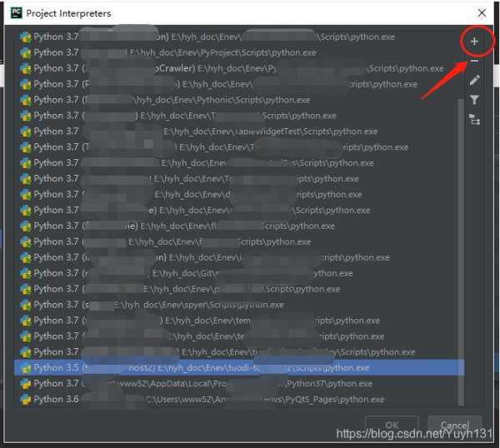The image size is (500, 448).
Task: Select the PyProject Python 3.7 interpreter
Action: pos(239,52)
